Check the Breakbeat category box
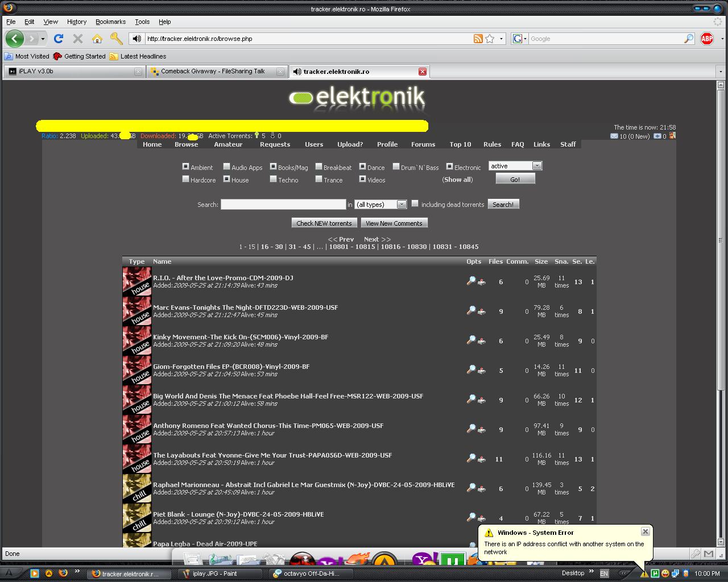728x582 pixels. click(x=318, y=167)
